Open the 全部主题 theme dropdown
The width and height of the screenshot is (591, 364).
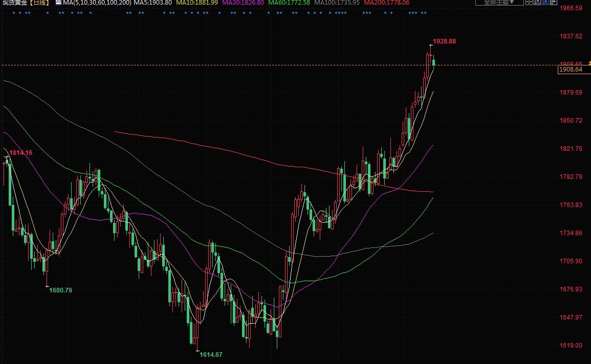click(499, 3)
